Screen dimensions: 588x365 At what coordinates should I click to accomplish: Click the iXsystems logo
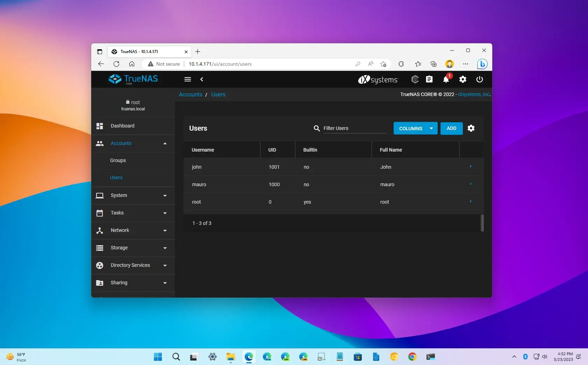[378, 80]
